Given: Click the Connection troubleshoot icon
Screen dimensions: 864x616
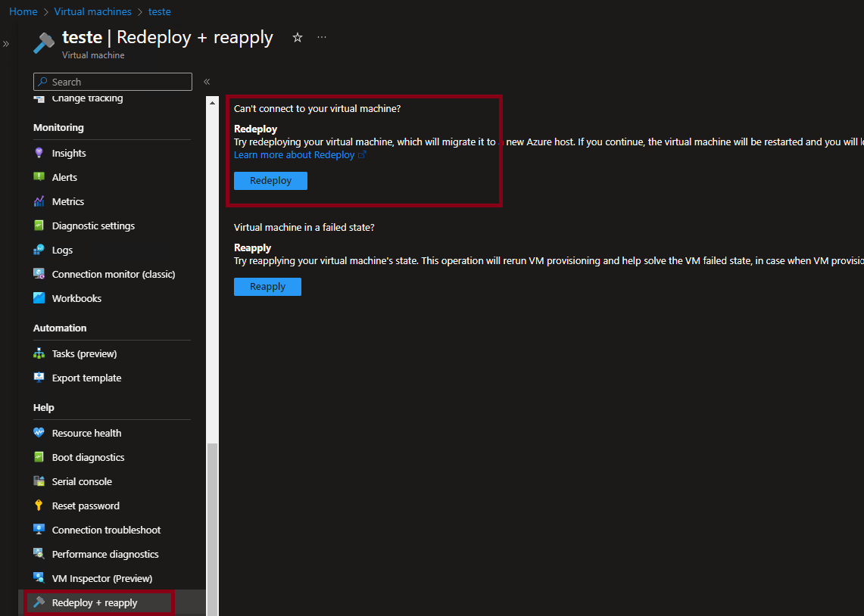Looking at the screenshot, I should (39, 530).
